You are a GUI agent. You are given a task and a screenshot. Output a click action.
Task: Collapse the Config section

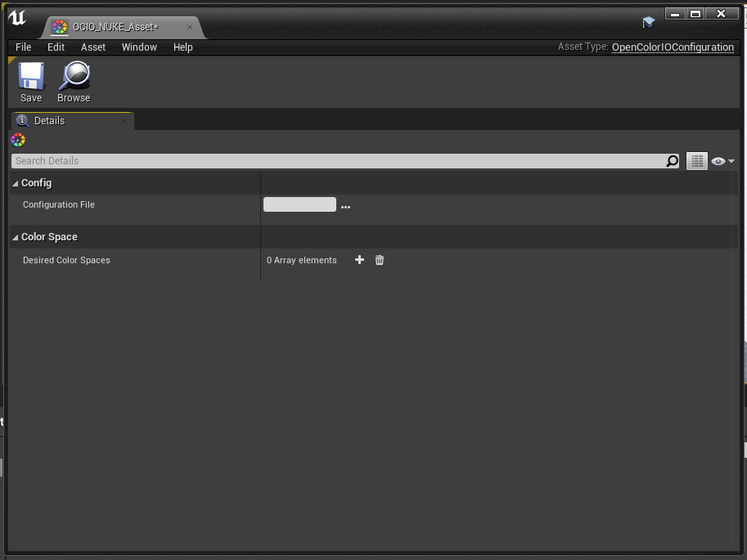click(x=16, y=183)
